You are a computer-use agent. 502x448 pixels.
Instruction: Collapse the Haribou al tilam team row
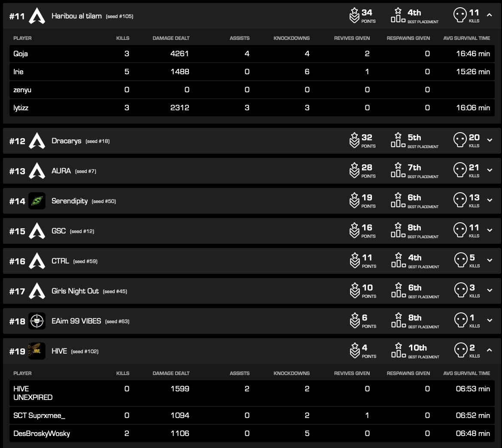click(x=489, y=15)
